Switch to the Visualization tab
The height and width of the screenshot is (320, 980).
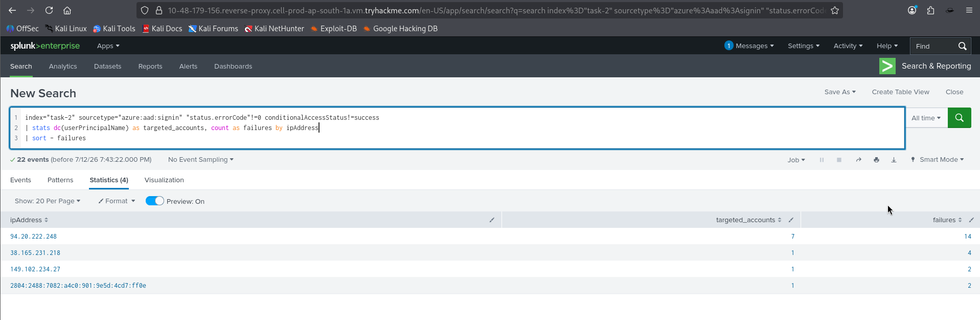tap(164, 180)
